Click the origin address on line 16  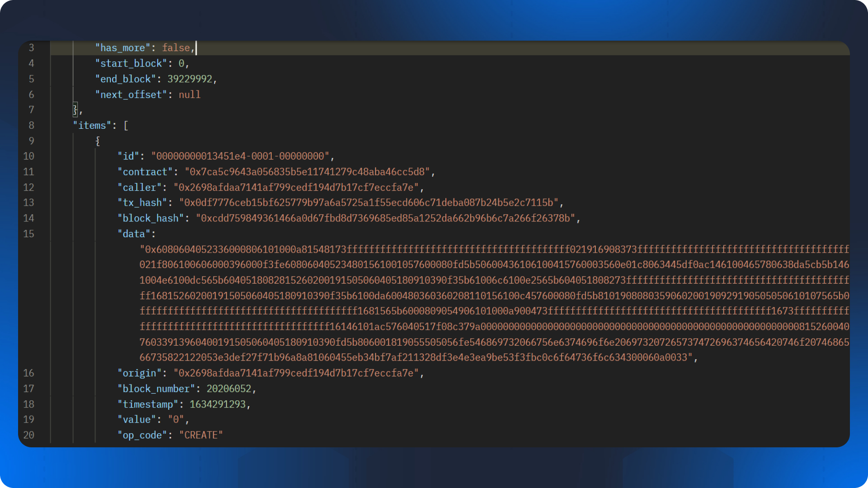coord(296,373)
